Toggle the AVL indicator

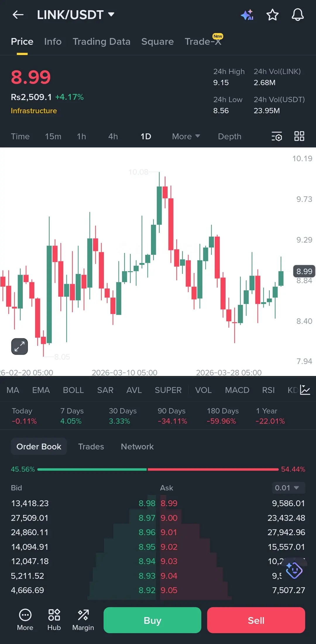pyautogui.click(x=134, y=390)
